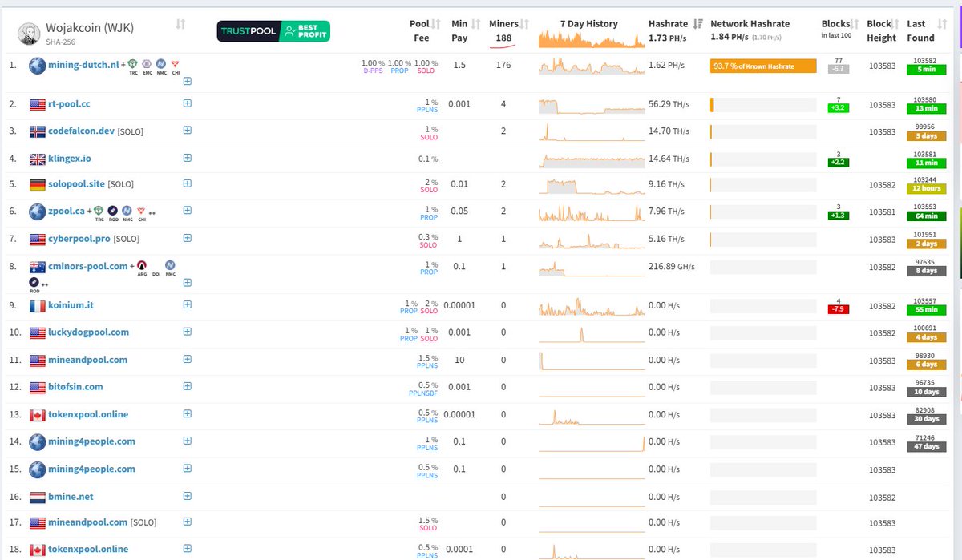
Task: Expand the solopool.site row details
Action: pos(187,183)
